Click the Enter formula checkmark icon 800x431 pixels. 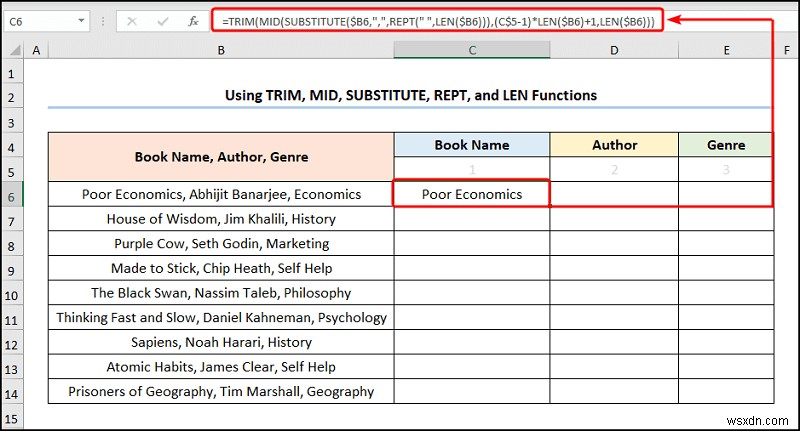click(x=161, y=20)
